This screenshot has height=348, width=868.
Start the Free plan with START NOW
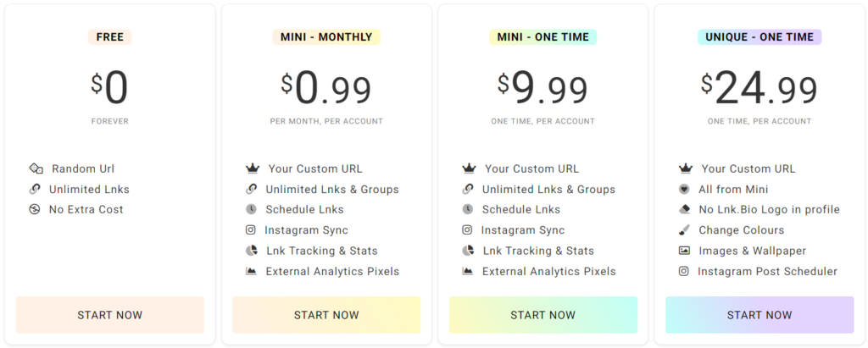tap(110, 315)
